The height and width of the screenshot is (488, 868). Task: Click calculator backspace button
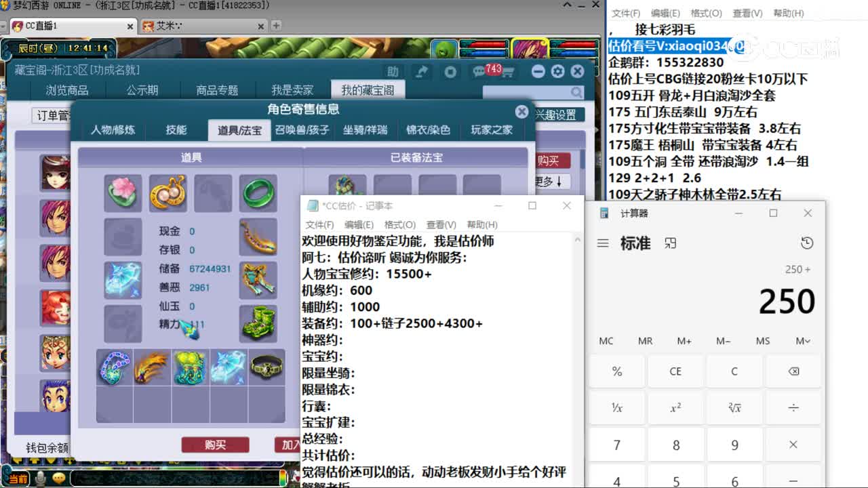(793, 371)
